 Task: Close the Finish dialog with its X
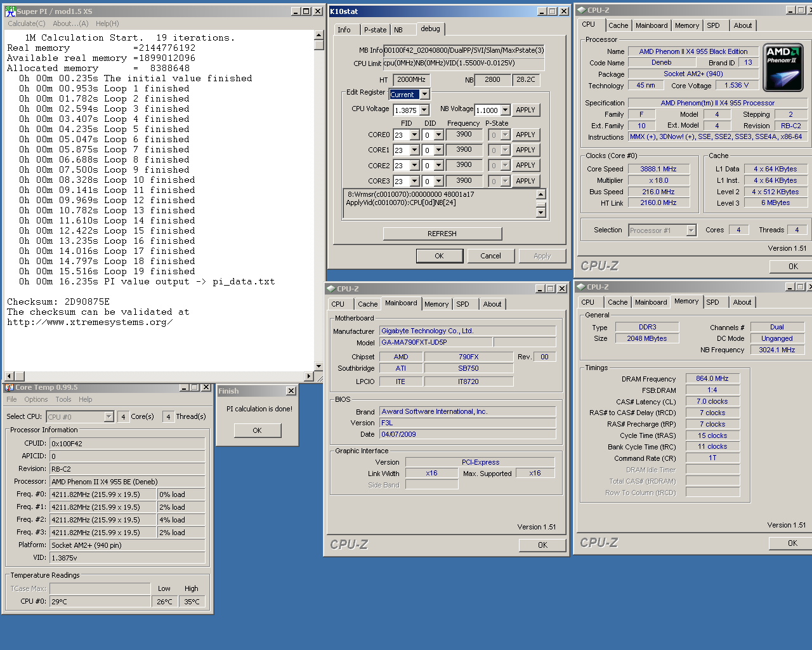tap(291, 391)
